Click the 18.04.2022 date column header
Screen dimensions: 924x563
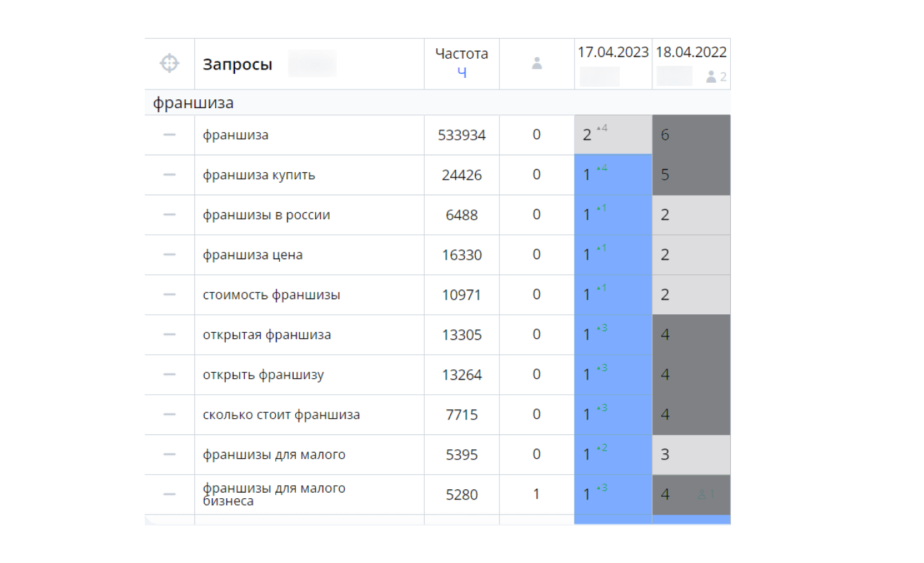click(x=691, y=52)
